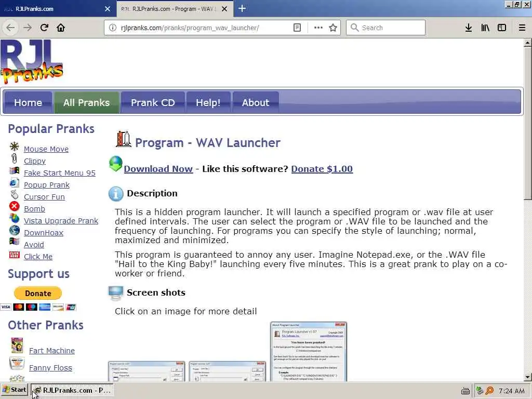The image size is (532, 399).
Task: Click the page scrollbar up arrow
Action: coord(527,43)
